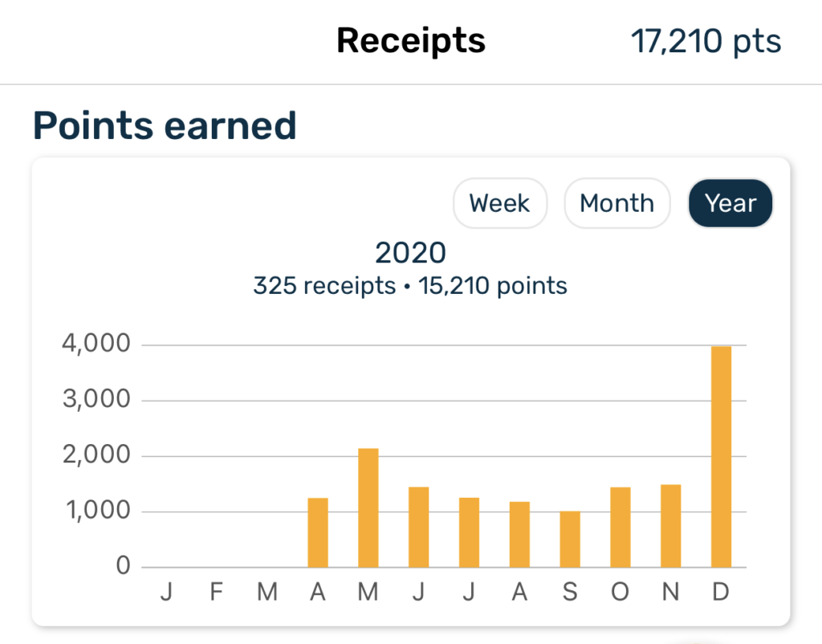The height and width of the screenshot is (644, 822).
Task: Tap the Points earned heading
Action: (165, 126)
